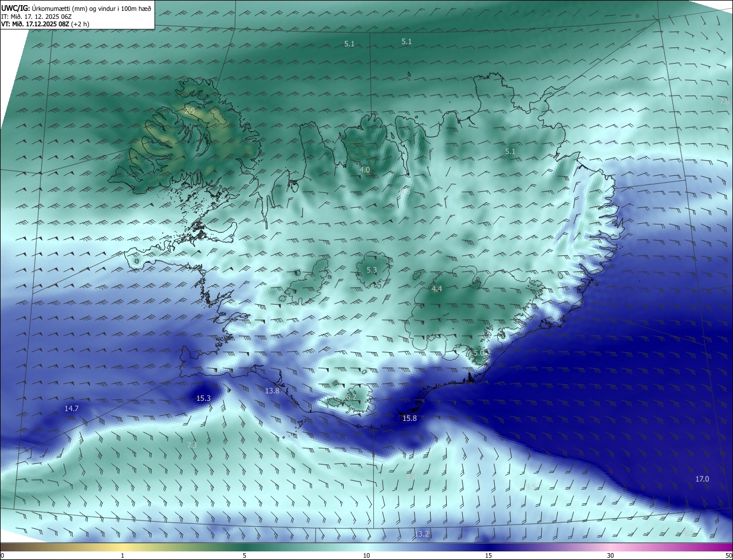This screenshot has width=733, height=560.
Task: Click the 5.3 value label on the central glacier
Action: pyautogui.click(x=372, y=270)
